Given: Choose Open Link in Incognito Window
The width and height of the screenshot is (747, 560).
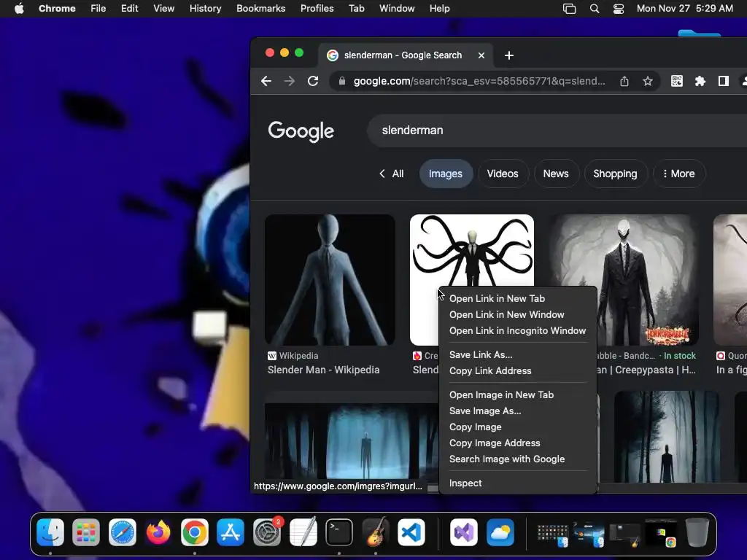Looking at the screenshot, I should [517, 331].
